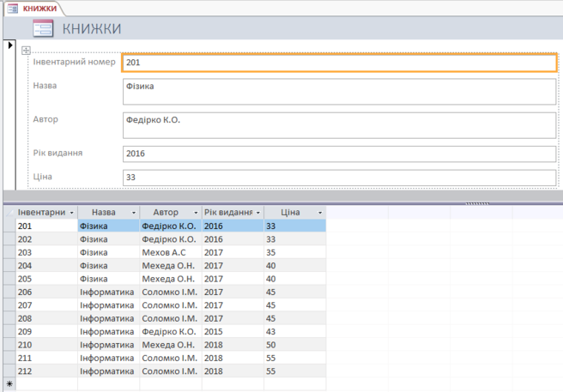The image size is (563, 392).
Task: Click the layout selector cross-arrow handle icon
Action: point(26,51)
